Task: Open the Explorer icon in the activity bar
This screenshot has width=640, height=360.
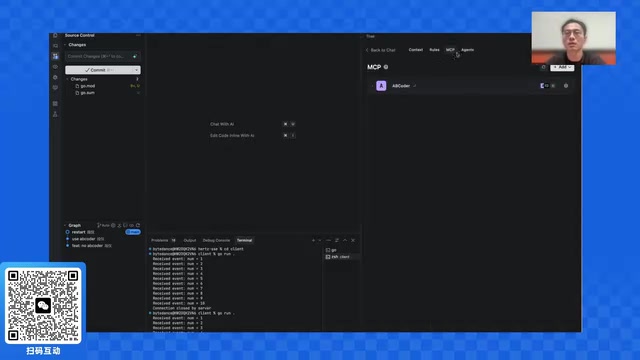Action: pos(55,36)
